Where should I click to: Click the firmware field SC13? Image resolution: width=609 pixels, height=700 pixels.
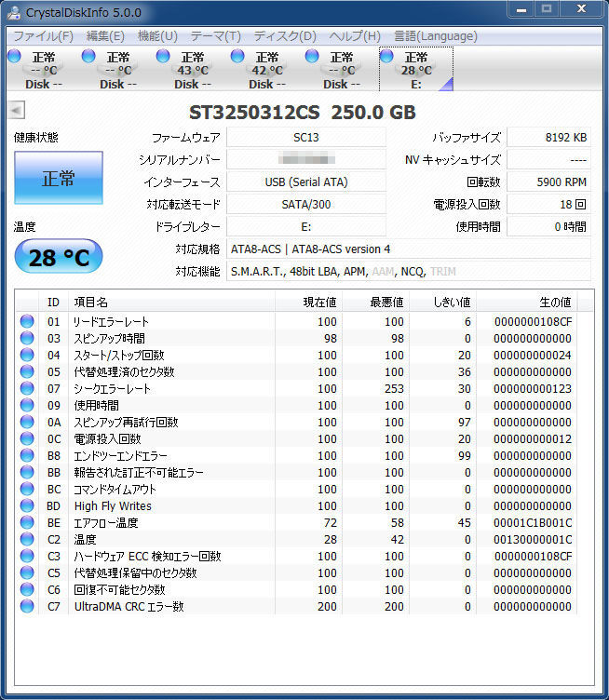pos(306,137)
